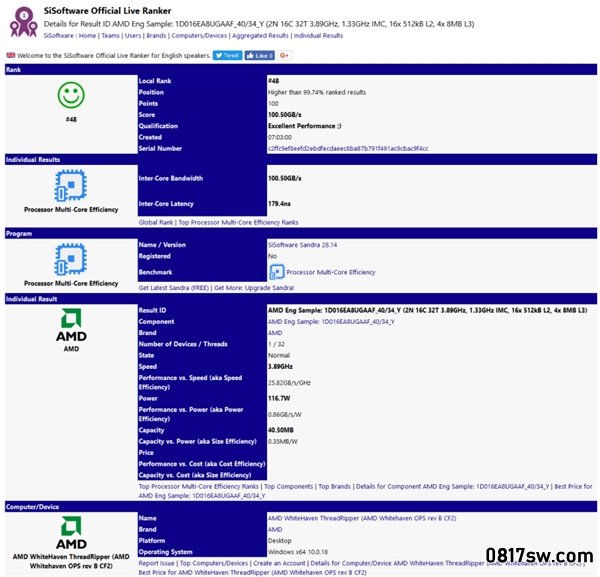
Task: Click the green smiley rank icon
Action: 71,95
